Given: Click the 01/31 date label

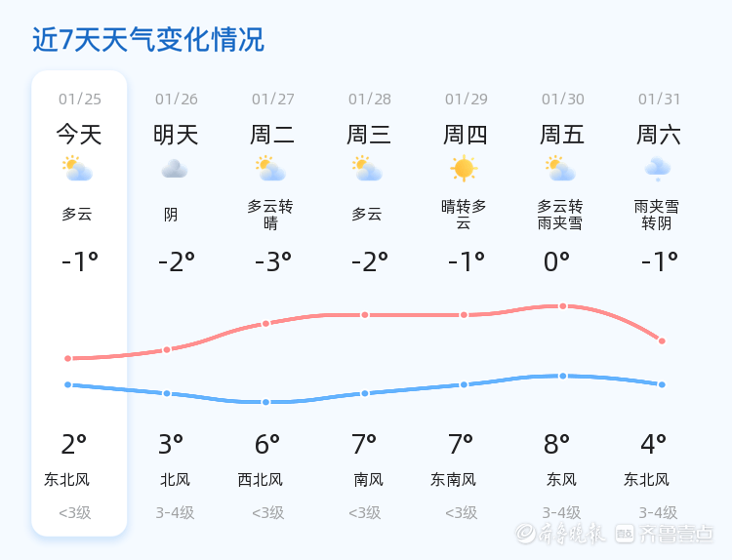Looking at the screenshot, I should click(x=659, y=99).
